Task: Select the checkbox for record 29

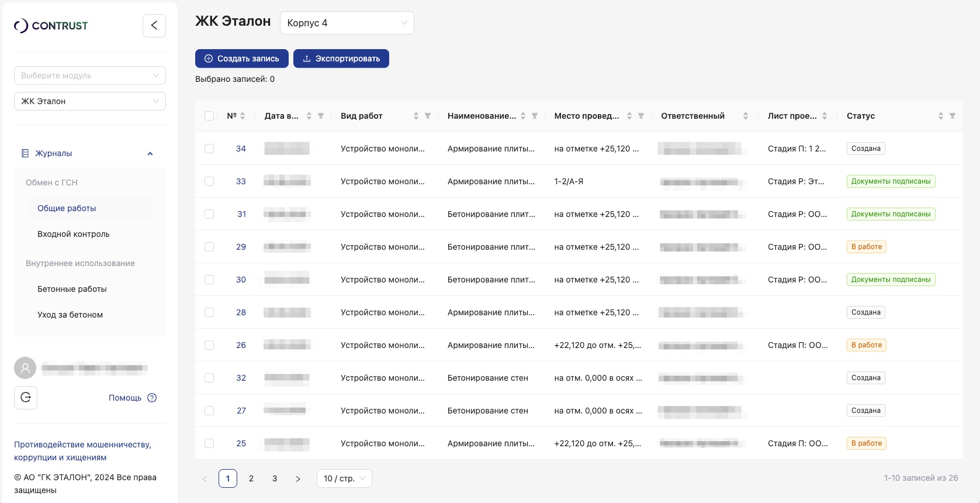Action: [209, 247]
